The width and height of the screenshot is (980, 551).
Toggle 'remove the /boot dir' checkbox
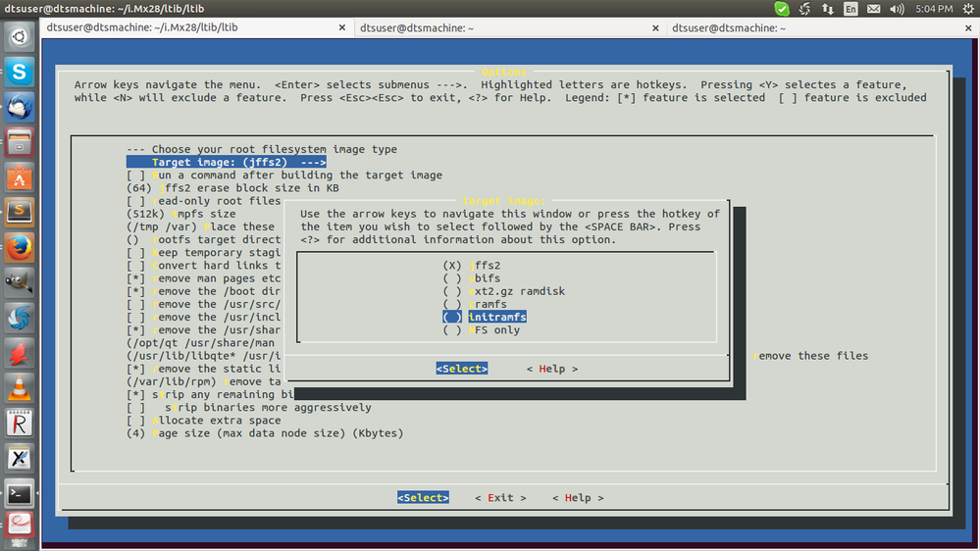[135, 292]
